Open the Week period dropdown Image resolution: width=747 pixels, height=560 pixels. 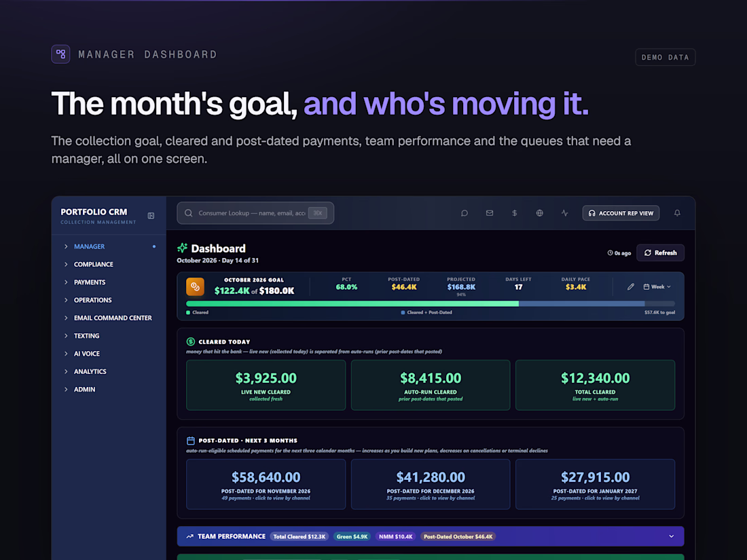pos(657,286)
